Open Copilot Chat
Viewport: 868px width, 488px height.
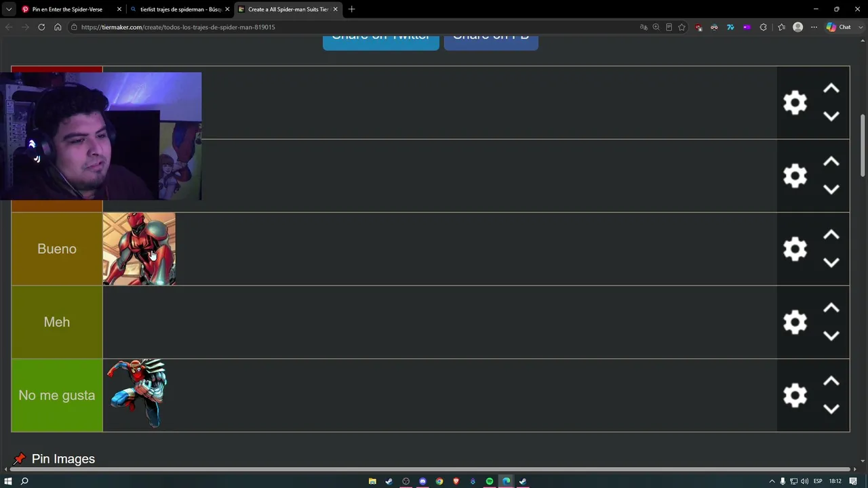tap(839, 27)
